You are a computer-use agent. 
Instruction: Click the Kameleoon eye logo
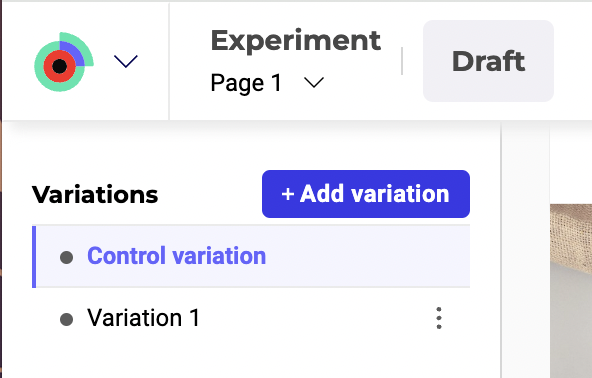click(x=63, y=62)
